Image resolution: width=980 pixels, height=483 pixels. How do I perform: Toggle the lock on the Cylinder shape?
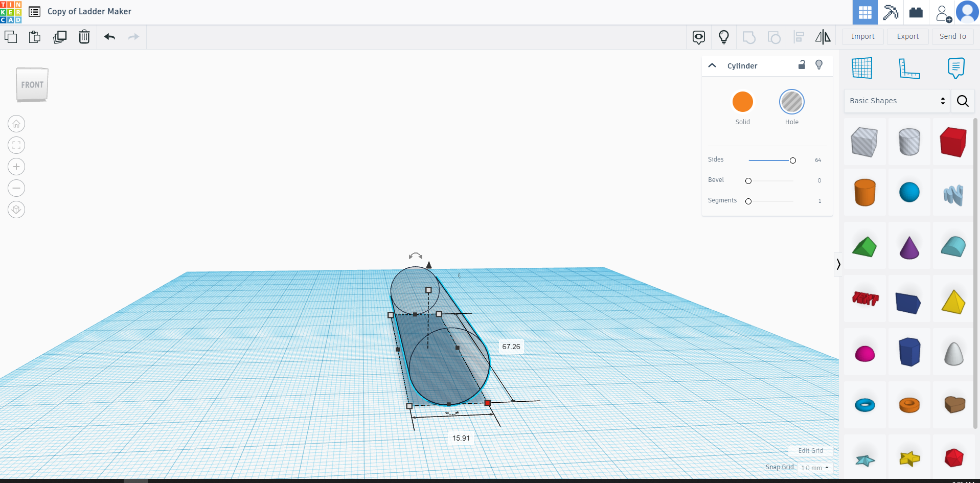pos(802,65)
